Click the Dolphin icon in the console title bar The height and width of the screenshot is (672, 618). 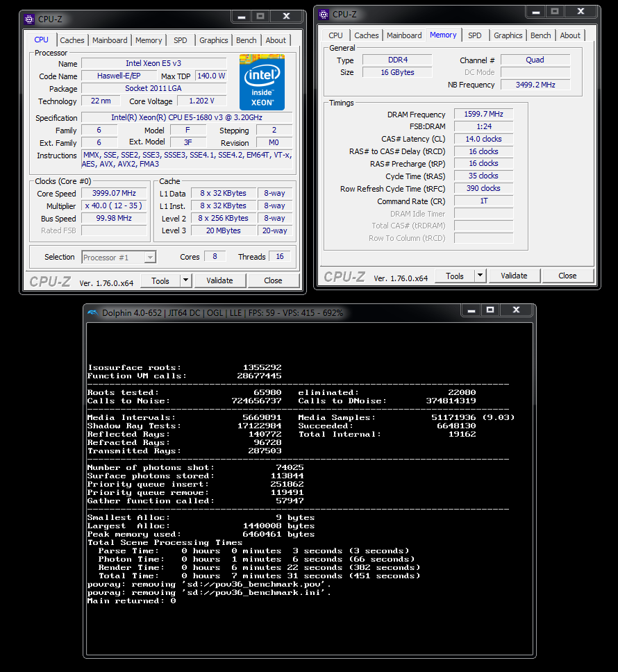click(x=92, y=312)
